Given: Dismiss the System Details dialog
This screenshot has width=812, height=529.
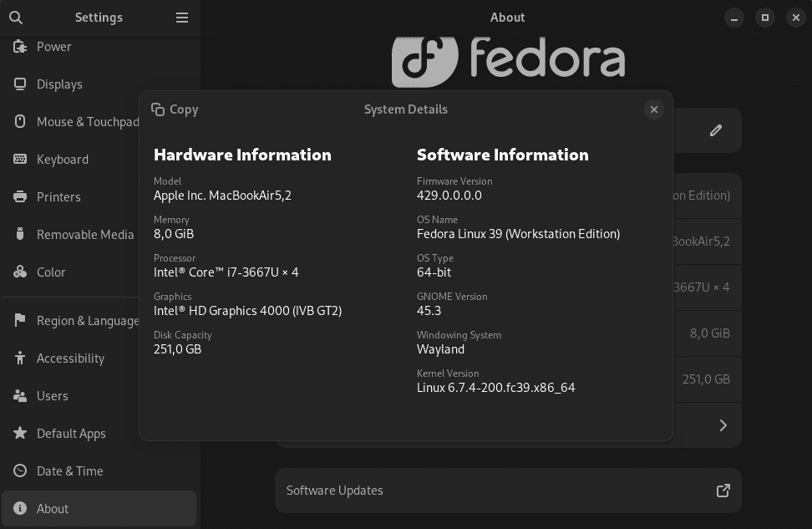Looking at the screenshot, I should coord(654,109).
